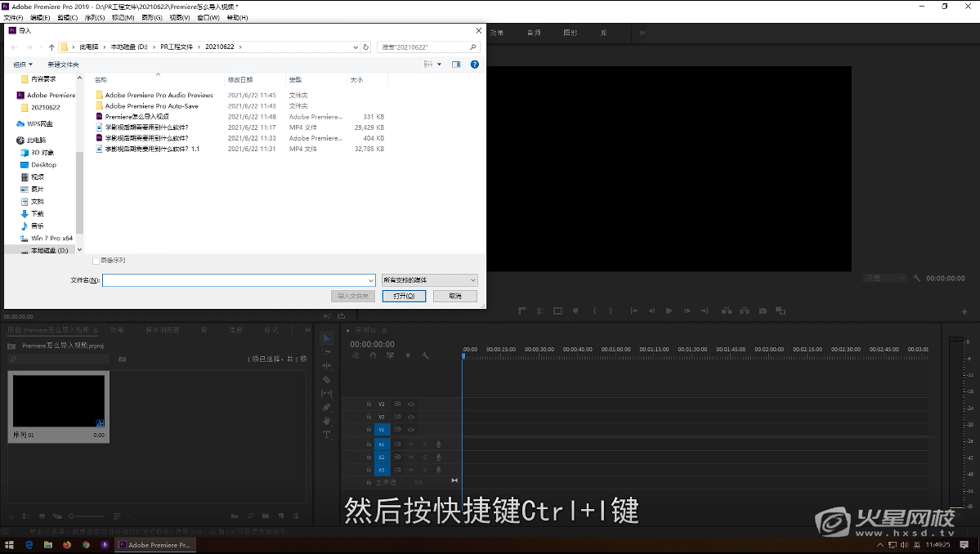The width and height of the screenshot is (980, 554).
Task: Solo audio track A2
Action: [425, 458]
